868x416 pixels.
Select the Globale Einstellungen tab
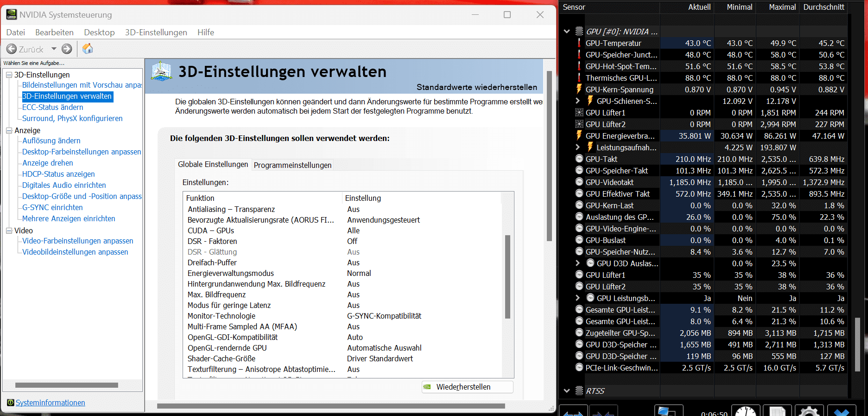213,164
